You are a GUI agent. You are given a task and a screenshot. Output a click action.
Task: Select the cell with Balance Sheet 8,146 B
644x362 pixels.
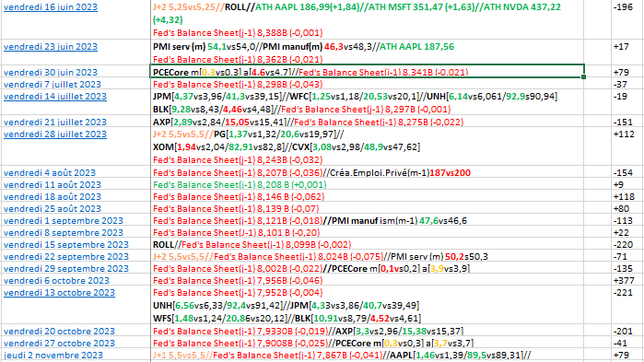(x=368, y=196)
